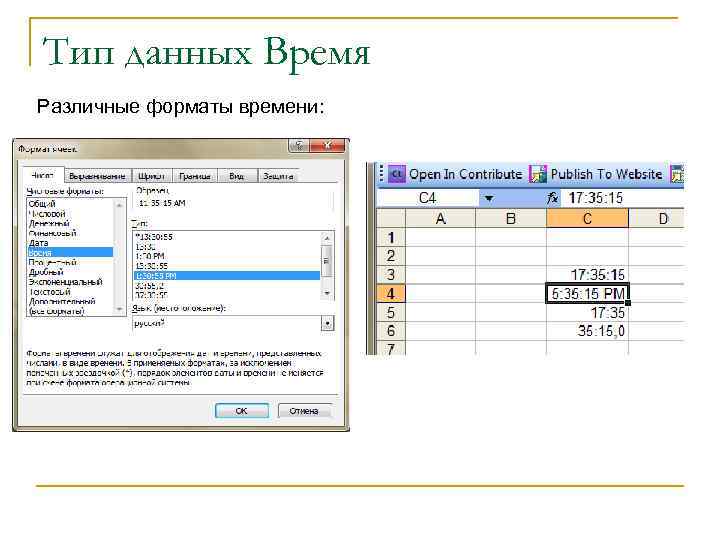Open the language (русский) dropdown
This screenshot has height=540, width=720.
[x=327, y=323]
